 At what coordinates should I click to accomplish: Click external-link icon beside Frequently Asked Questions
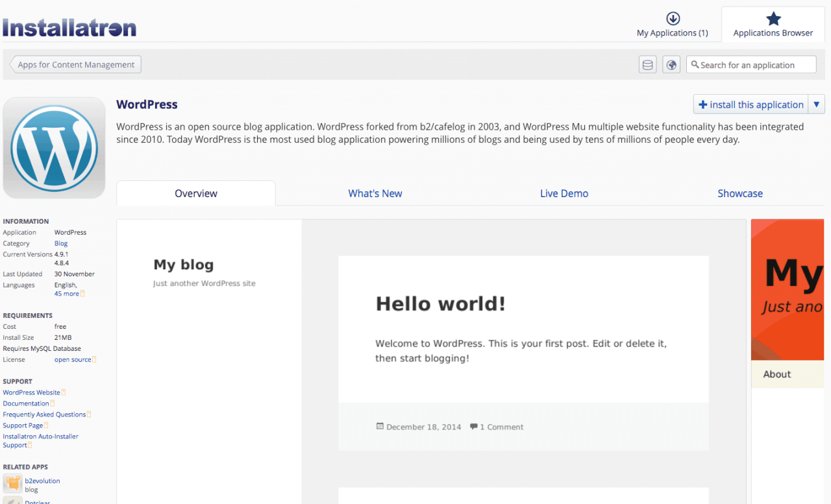coord(89,414)
